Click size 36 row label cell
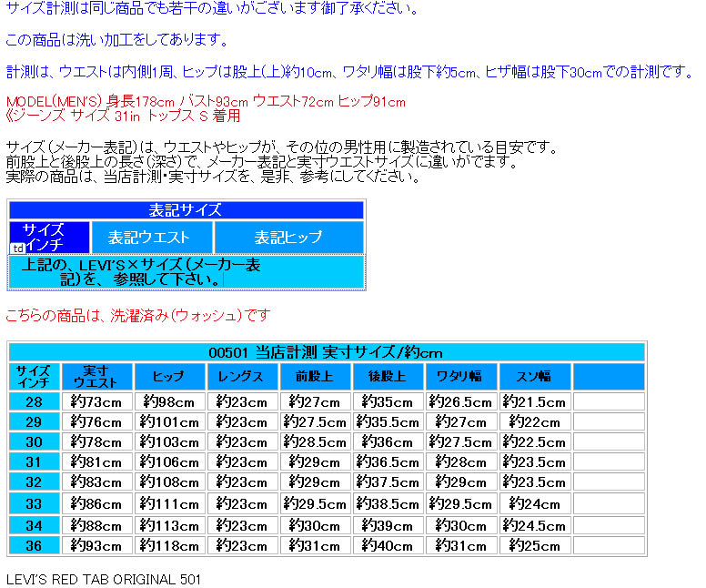This screenshot has width=706, height=588. [x=34, y=546]
